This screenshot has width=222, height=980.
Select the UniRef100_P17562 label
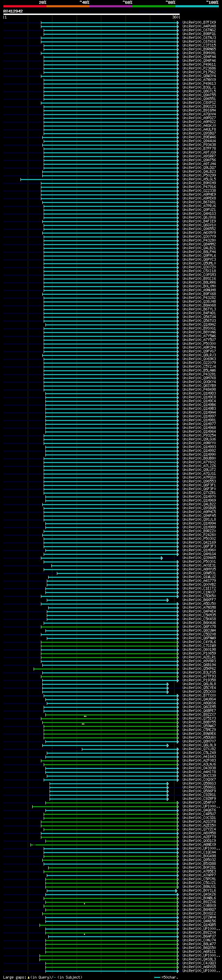pos(199,72)
